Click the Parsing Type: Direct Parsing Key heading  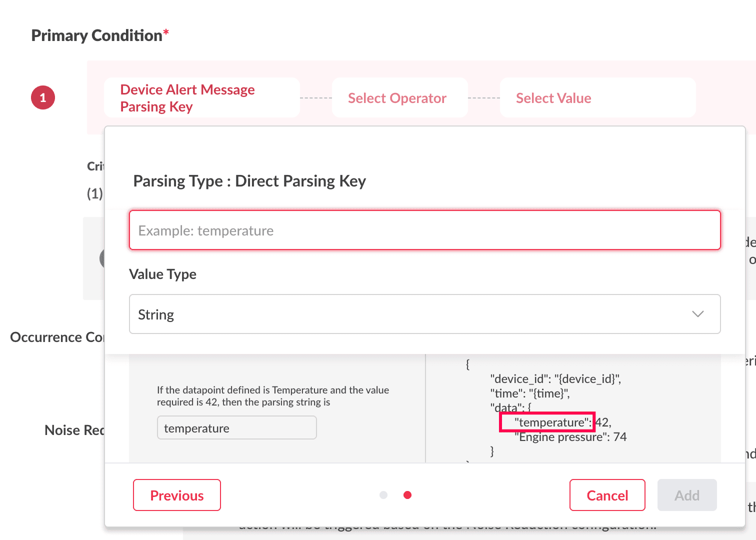point(249,181)
